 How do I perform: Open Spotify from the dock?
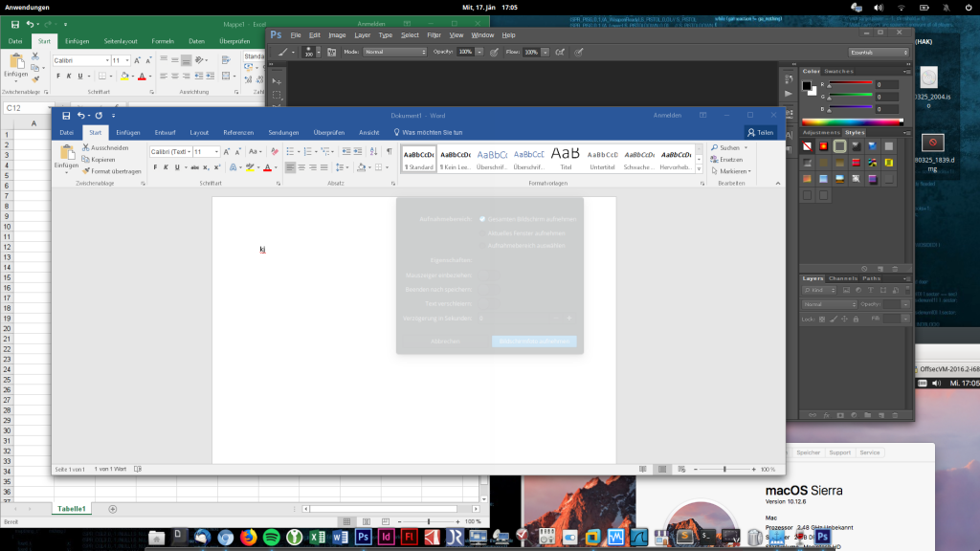tap(271, 537)
